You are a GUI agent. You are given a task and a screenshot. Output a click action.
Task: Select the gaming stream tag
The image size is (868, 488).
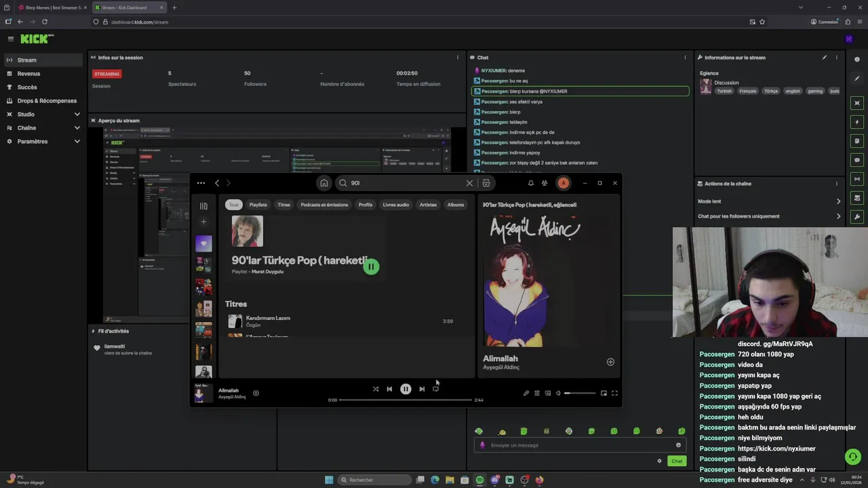[815, 91]
